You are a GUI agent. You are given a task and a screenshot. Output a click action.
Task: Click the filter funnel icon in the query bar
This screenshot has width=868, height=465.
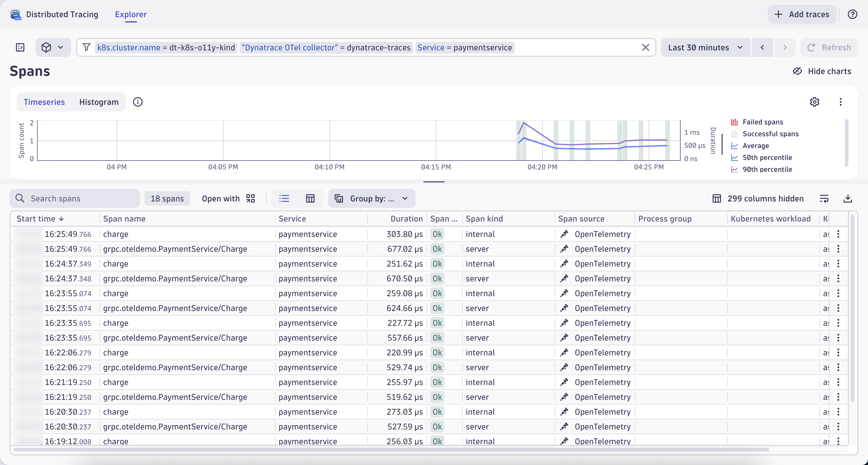coord(87,47)
